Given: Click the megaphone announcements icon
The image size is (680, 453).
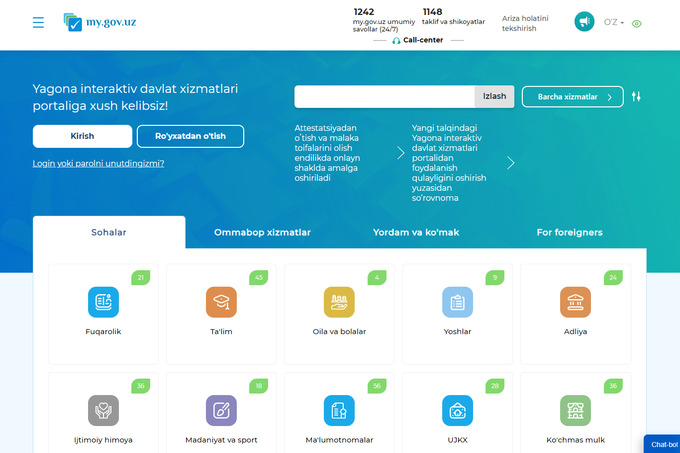Looking at the screenshot, I should (584, 22).
